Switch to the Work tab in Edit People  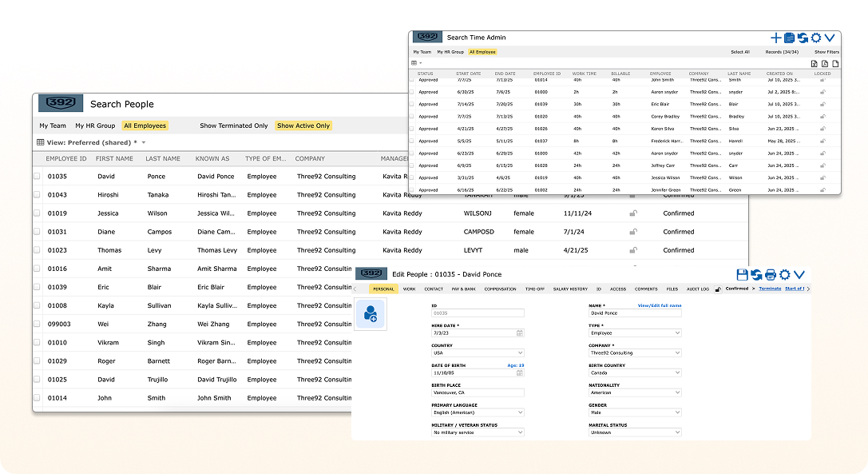tap(409, 289)
